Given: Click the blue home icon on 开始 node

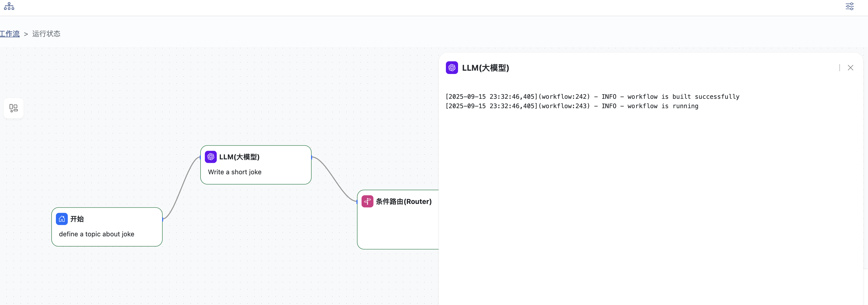Looking at the screenshot, I should pyautogui.click(x=62, y=219).
